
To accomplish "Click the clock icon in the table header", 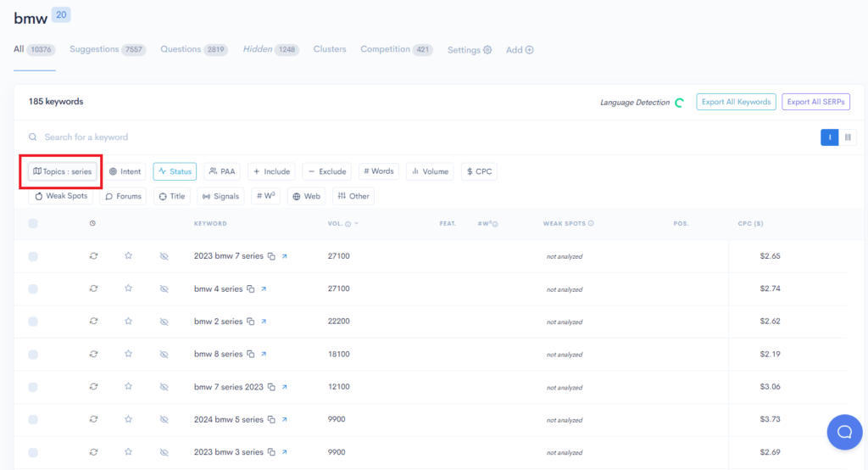I will point(92,223).
